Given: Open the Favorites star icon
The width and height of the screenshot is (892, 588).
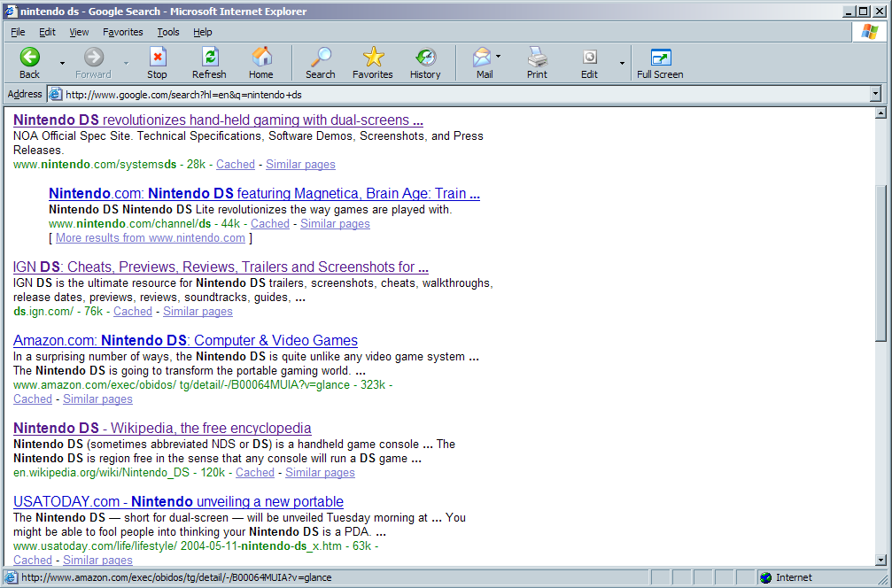Looking at the screenshot, I should [373, 58].
